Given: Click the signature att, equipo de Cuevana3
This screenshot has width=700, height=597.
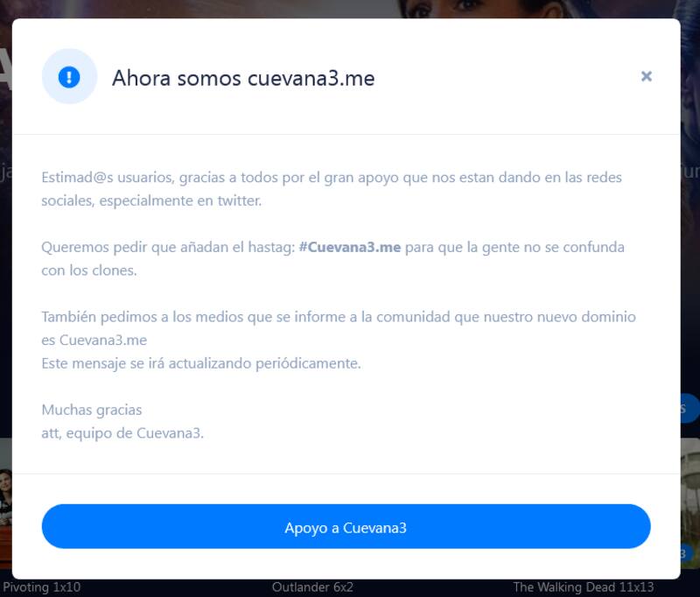Looking at the screenshot, I should click(x=122, y=433).
